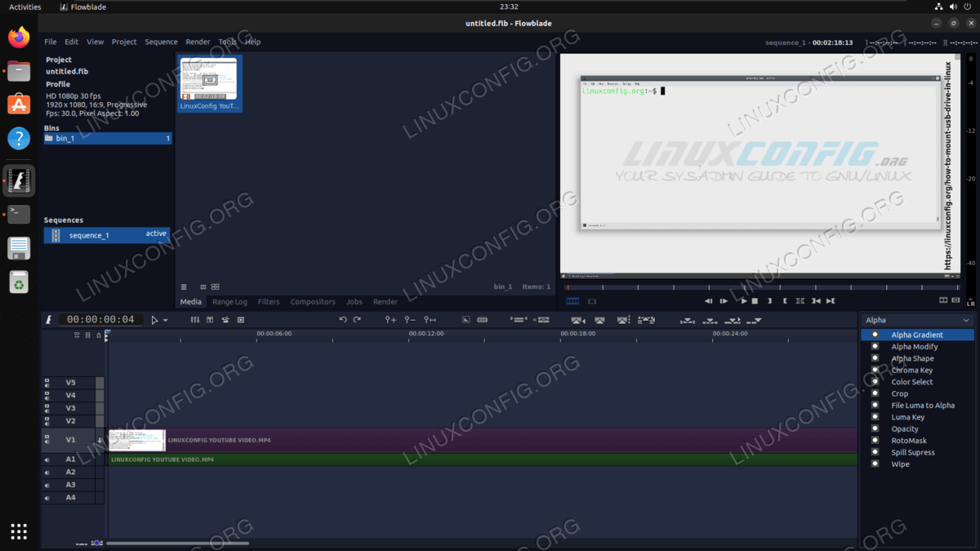Mute audio track A4
This screenshot has height=551, width=980.
click(x=47, y=498)
